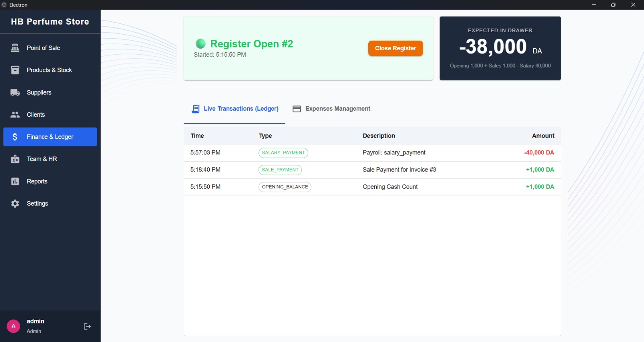Log out using the sidebar exit icon

point(87,326)
